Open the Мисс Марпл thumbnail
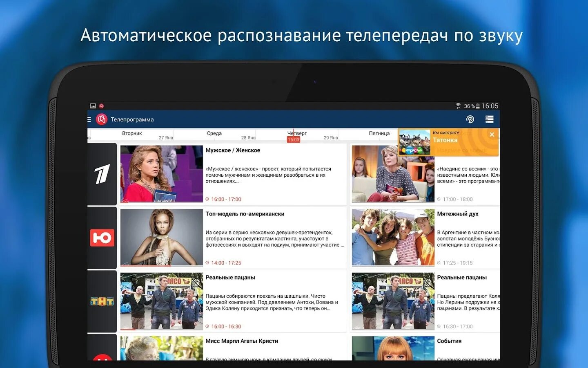The height and width of the screenshot is (368, 588). pyautogui.click(x=162, y=348)
